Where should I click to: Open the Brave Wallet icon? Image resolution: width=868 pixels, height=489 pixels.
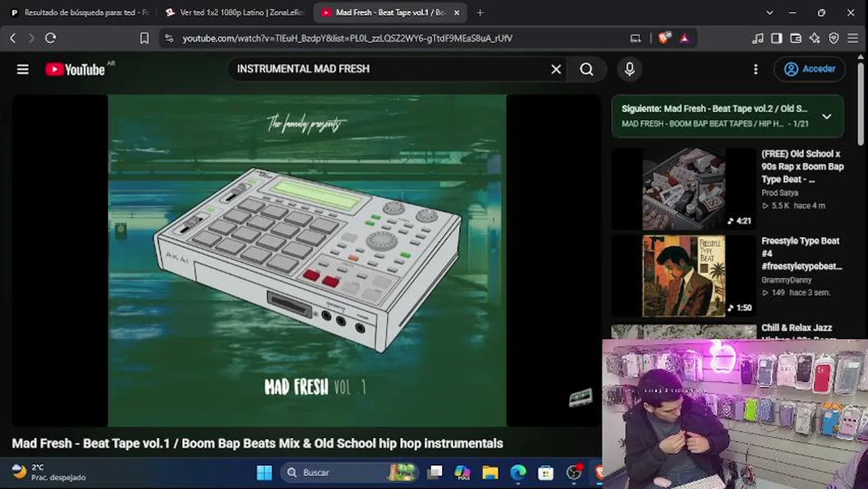[796, 38]
